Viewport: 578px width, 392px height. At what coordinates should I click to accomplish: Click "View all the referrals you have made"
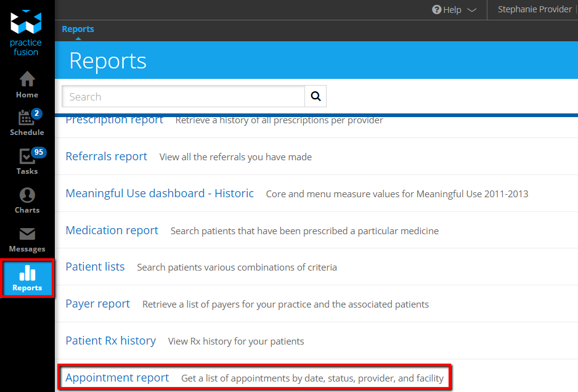point(235,157)
